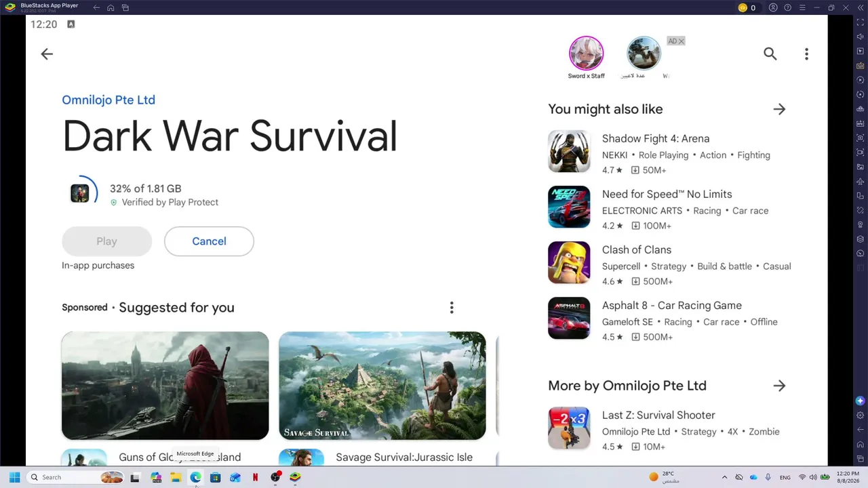Toggle BlueStacks fullscreen mode icon
868x488 pixels.
[861, 23]
